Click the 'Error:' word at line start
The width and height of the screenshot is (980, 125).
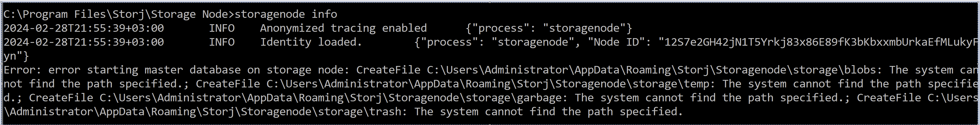click(23, 70)
